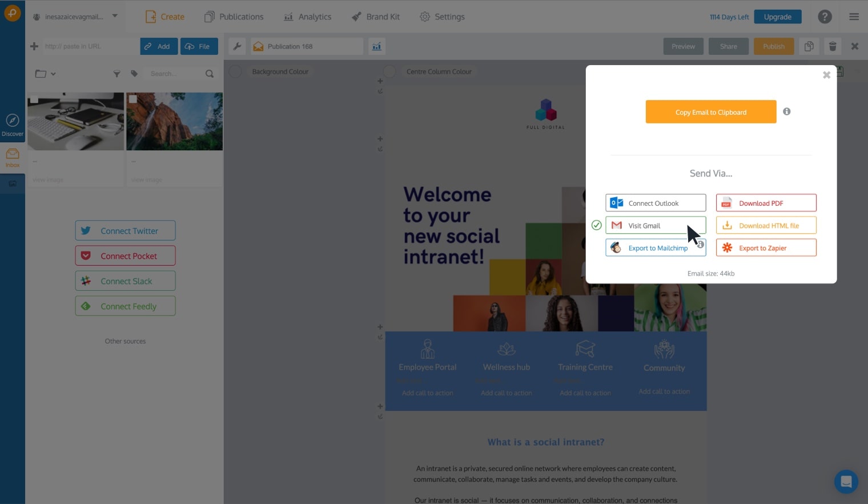The image size is (868, 504).
Task: Choose Connect Outlook option
Action: [656, 203]
